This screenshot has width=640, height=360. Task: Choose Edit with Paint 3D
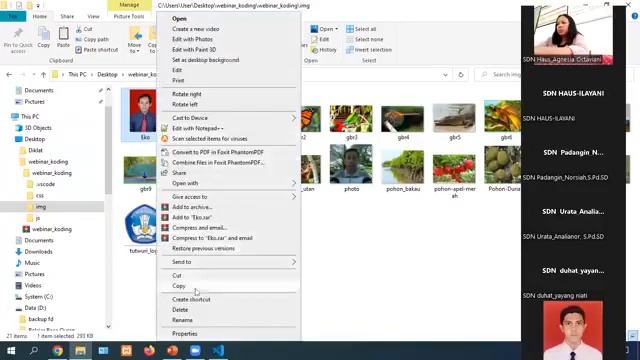[x=229, y=49]
